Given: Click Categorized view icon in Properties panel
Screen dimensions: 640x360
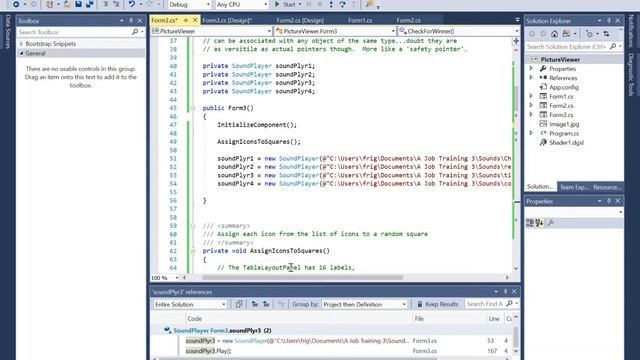Looking at the screenshot, I should [x=530, y=223].
